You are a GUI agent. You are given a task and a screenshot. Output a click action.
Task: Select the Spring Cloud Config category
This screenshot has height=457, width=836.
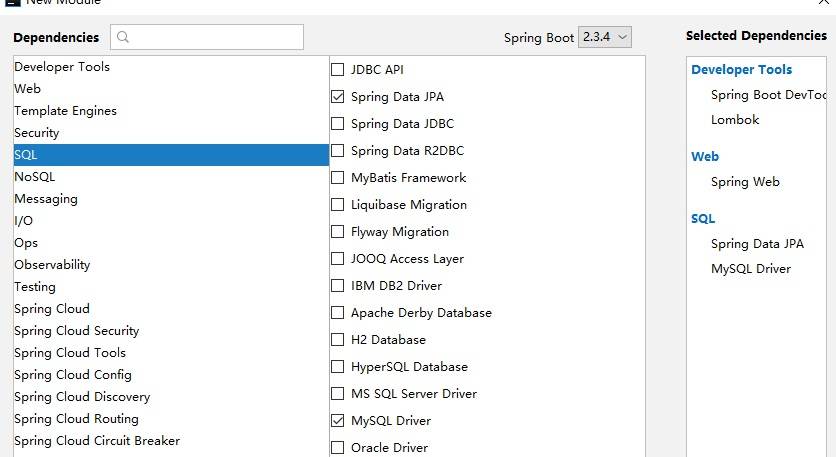pos(73,375)
